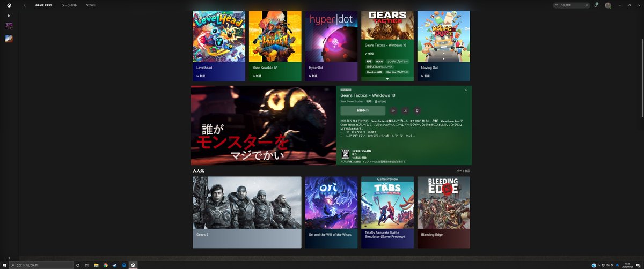Open the Bleeding Edge game card
This screenshot has height=269, width=644.
pyautogui.click(x=443, y=212)
